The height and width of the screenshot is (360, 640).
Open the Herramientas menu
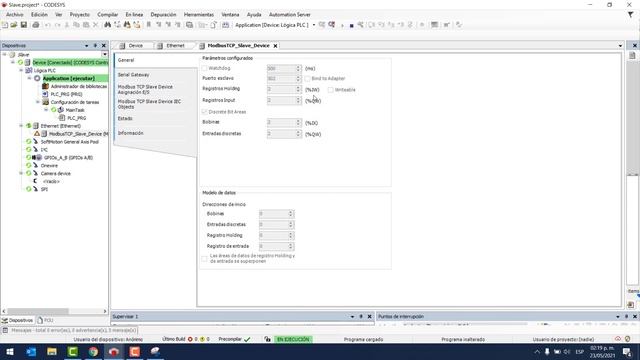[x=199, y=15]
